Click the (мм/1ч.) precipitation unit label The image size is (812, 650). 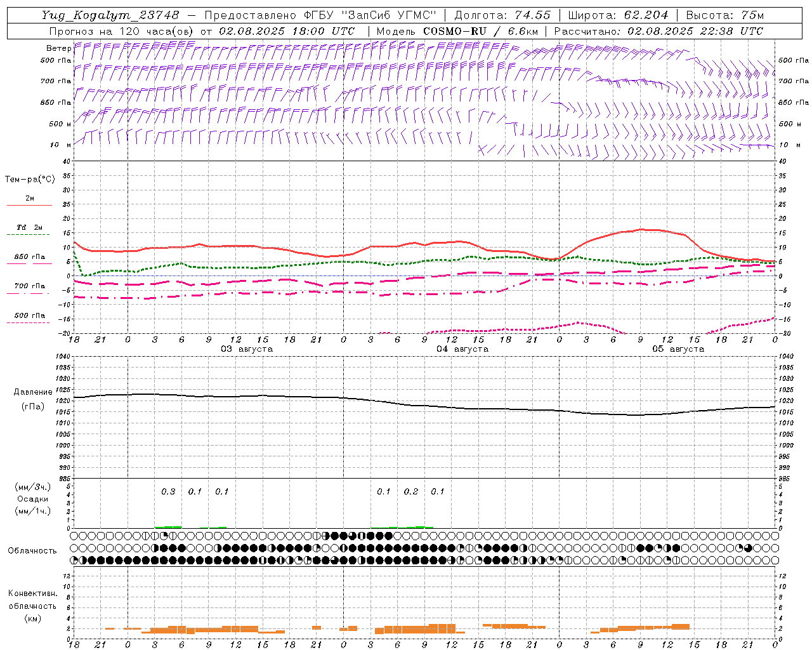[x=32, y=511]
